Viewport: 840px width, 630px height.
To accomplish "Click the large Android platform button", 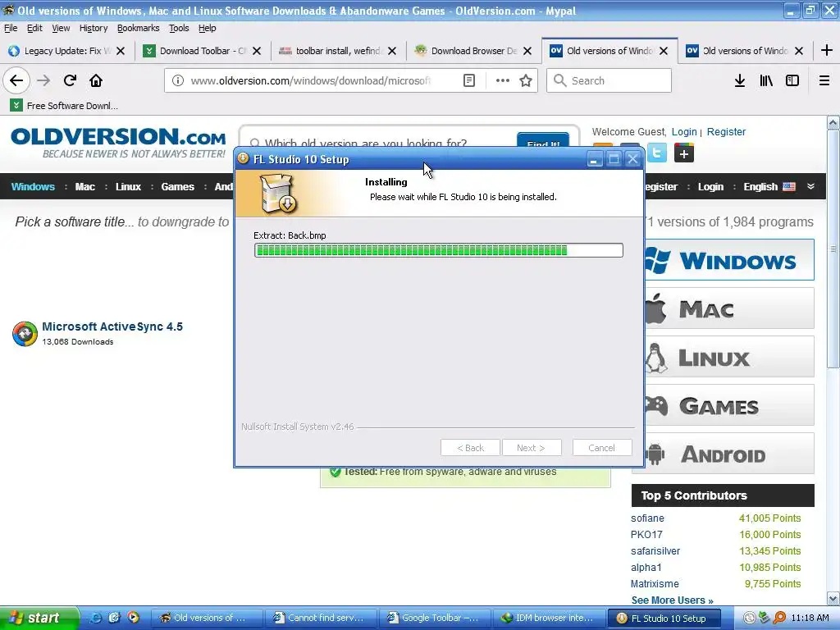I will click(x=729, y=453).
